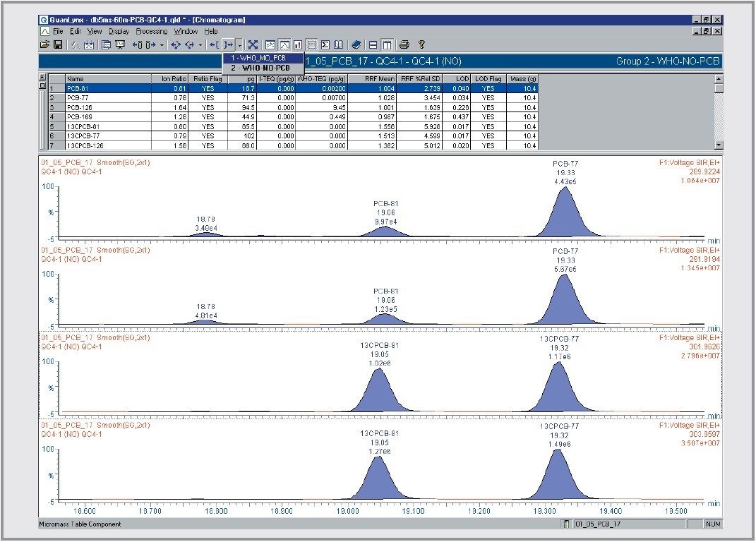Toggle vertical tile layout icon
The height and width of the screenshot is (542, 756).
pos(387,45)
